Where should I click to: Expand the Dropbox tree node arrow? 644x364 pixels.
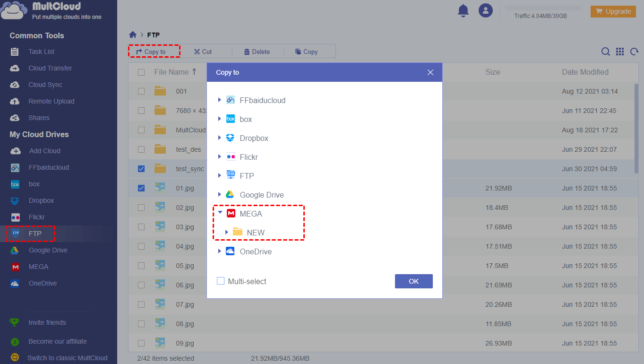[219, 138]
